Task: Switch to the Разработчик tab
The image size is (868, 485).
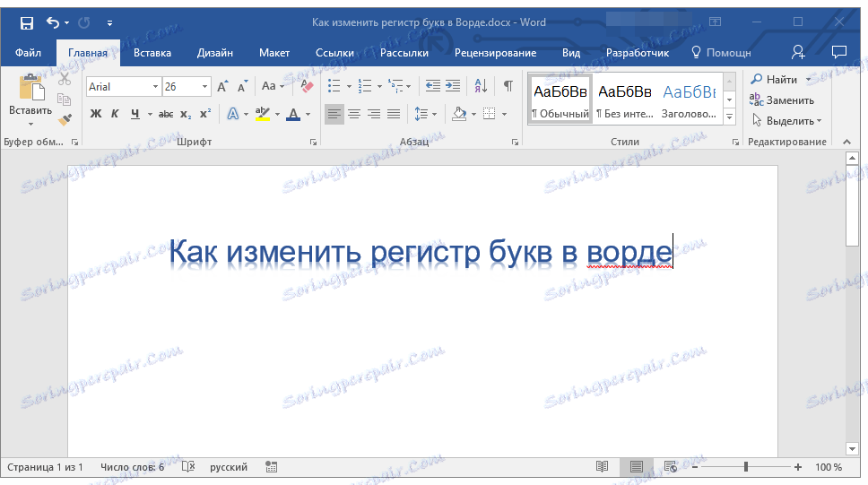Action: (638, 53)
